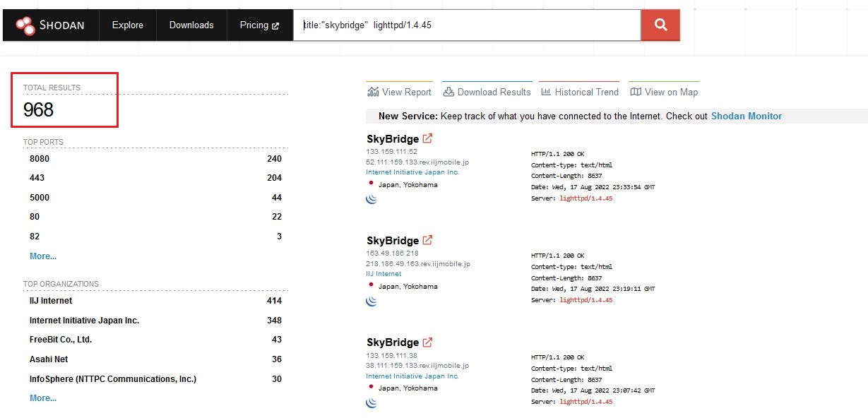Screen dimensions: 868x418
Task: Click the Pricing external-link arrow icon
Action: 275,25
